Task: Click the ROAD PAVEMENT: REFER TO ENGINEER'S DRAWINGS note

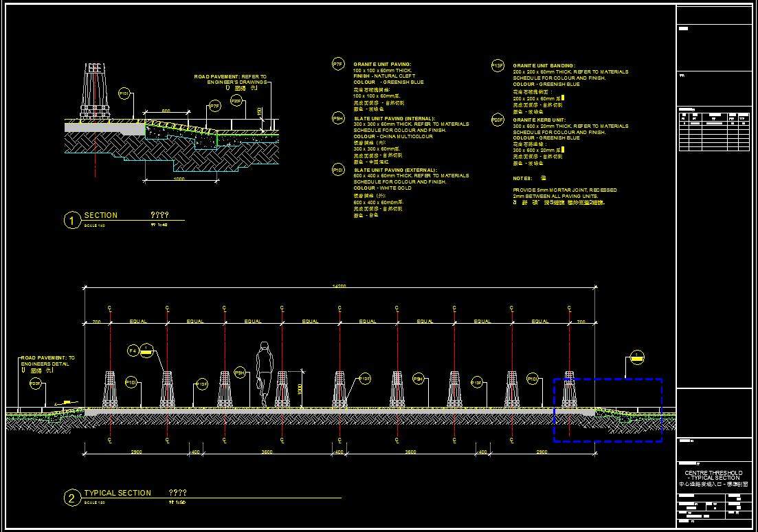Action: click(x=230, y=79)
